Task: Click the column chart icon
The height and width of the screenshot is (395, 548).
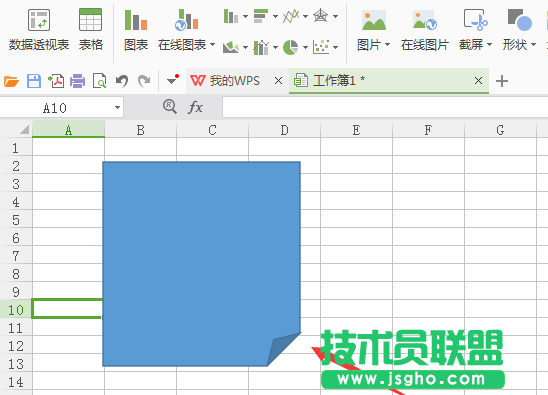Action: [231, 16]
